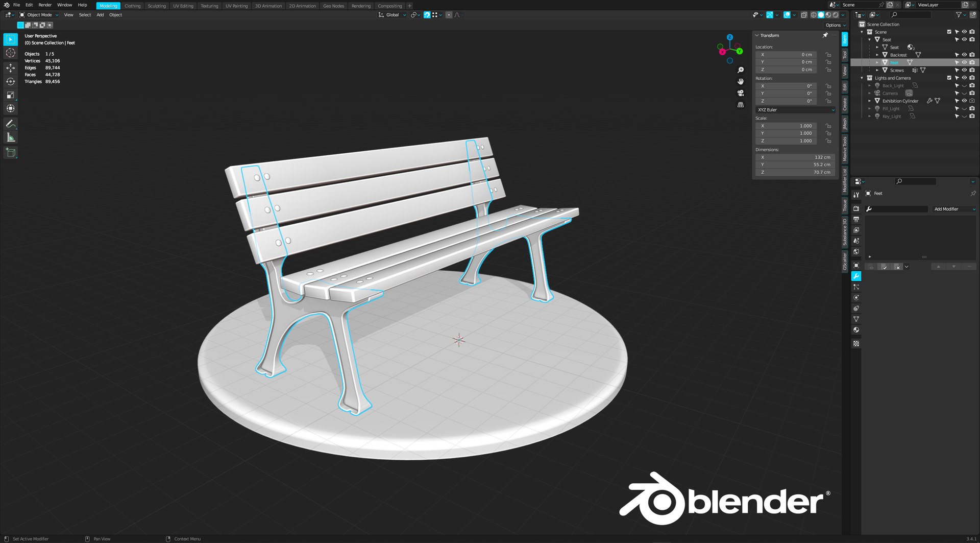Open the Material properties tab icon
The image size is (980, 543).
pyautogui.click(x=856, y=330)
